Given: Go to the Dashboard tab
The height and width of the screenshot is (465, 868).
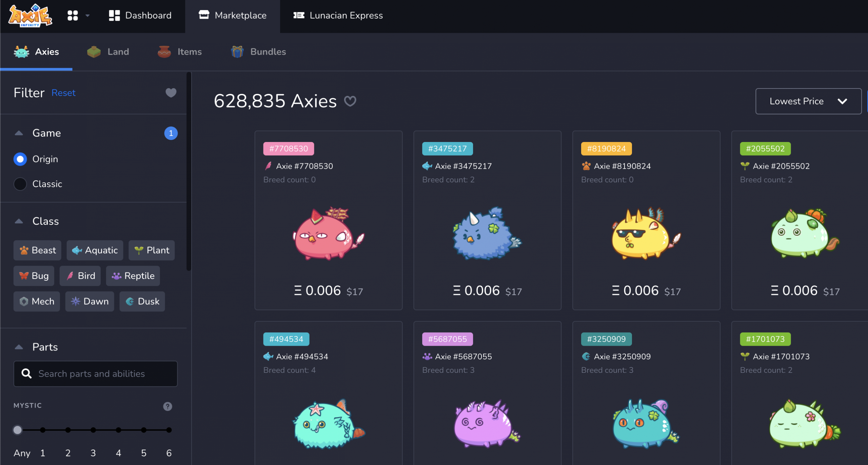Looking at the screenshot, I should 140,16.
